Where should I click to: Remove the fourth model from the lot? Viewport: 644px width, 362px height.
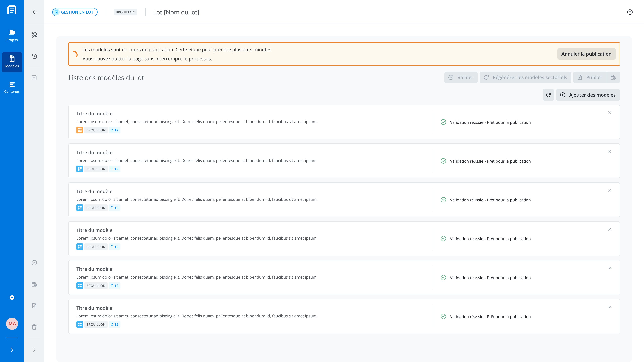click(x=610, y=229)
